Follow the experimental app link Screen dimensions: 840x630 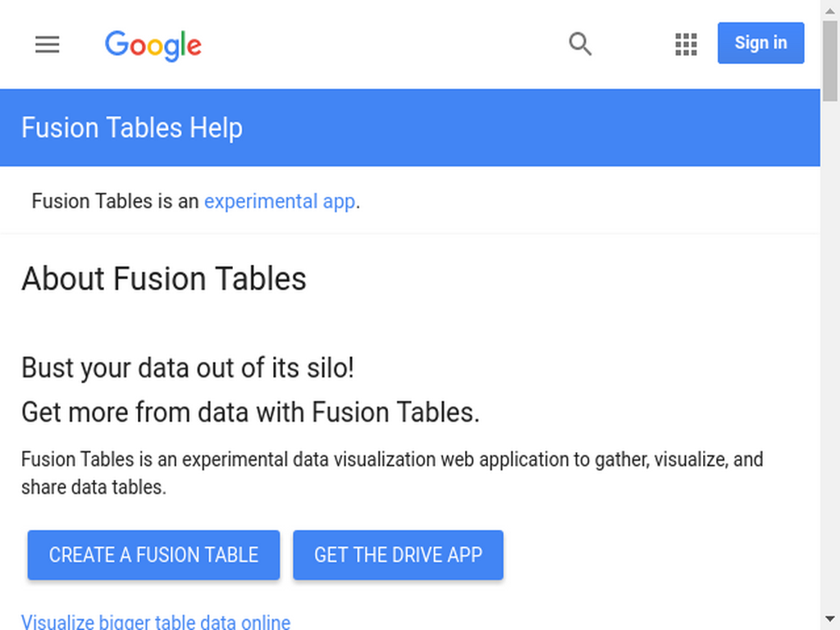pyautogui.click(x=280, y=202)
